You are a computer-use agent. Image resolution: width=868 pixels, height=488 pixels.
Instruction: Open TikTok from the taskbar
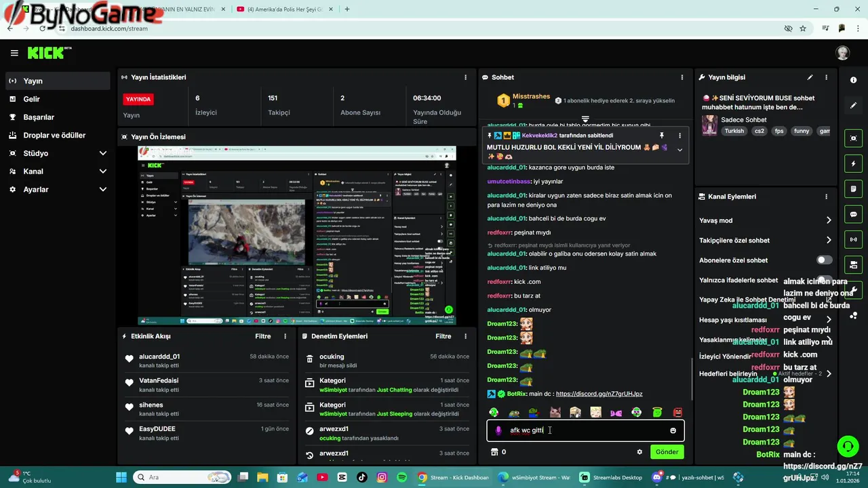pyautogui.click(x=361, y=477)
